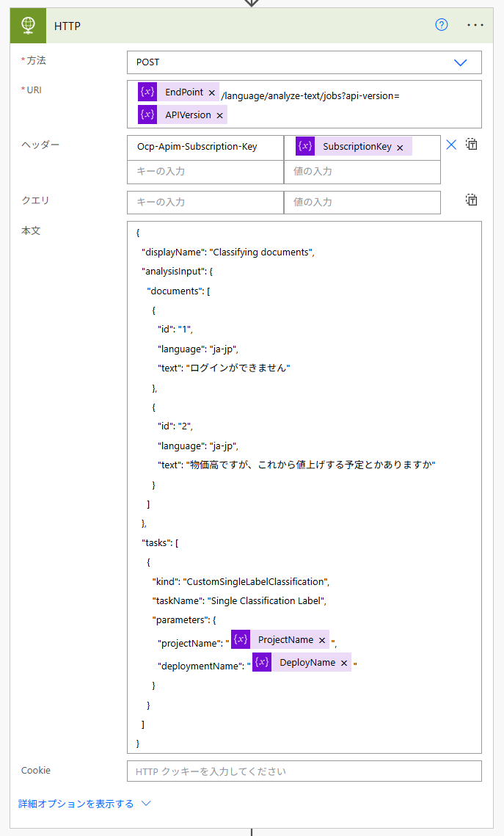
Task: Click the empty header value input
Action: click(362, 172)
